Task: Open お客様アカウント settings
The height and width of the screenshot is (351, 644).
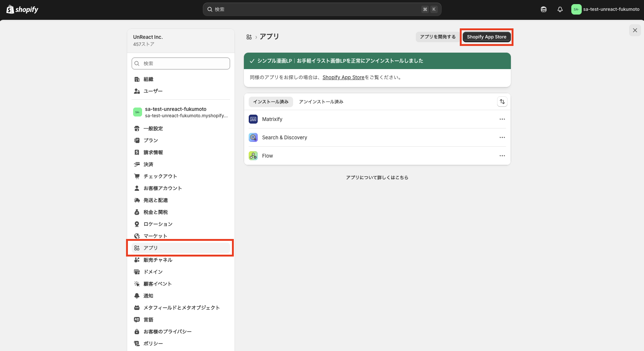Action: 181,188
